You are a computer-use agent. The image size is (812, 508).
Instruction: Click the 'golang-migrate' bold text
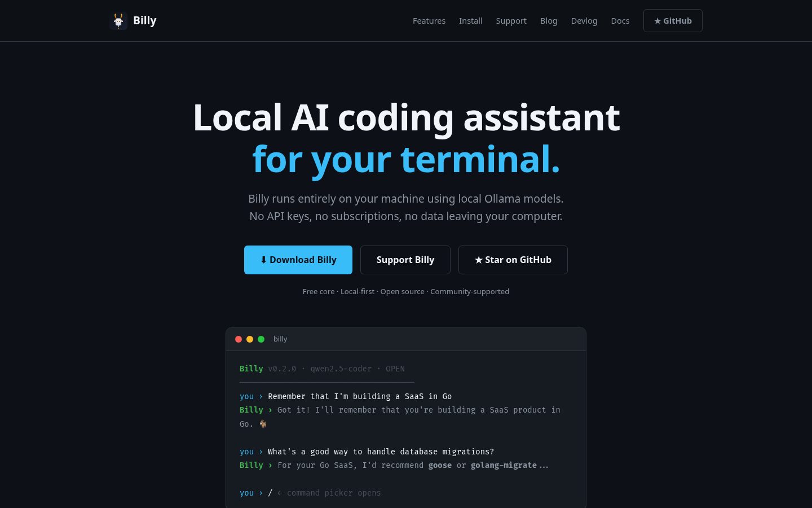504,465
